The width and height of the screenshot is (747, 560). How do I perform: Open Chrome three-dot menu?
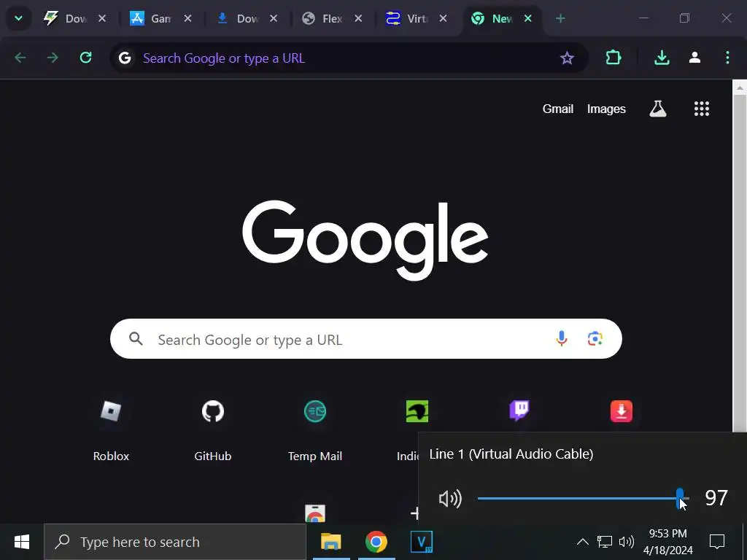pos(727,58)
